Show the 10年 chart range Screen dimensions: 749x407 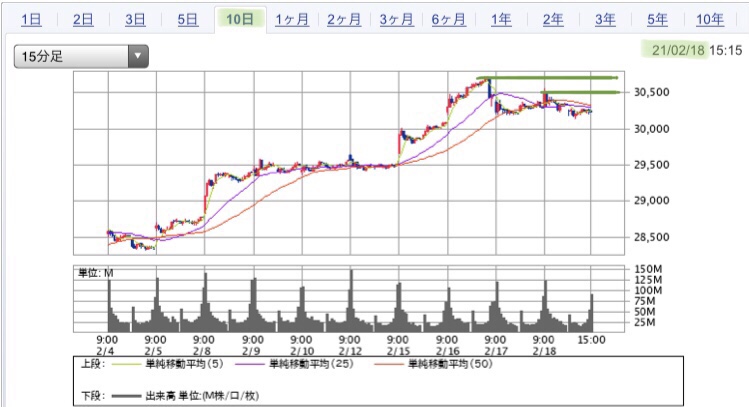(x=710, y=20)
